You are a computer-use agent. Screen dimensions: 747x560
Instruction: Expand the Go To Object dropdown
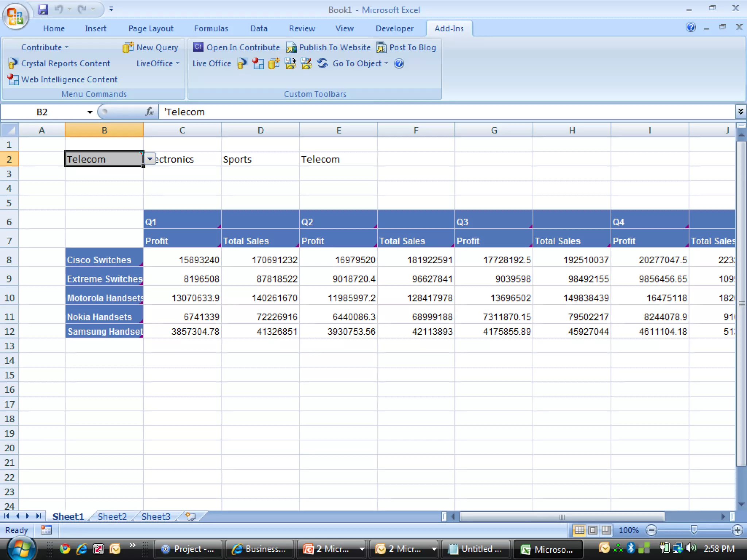click(361, 63)
